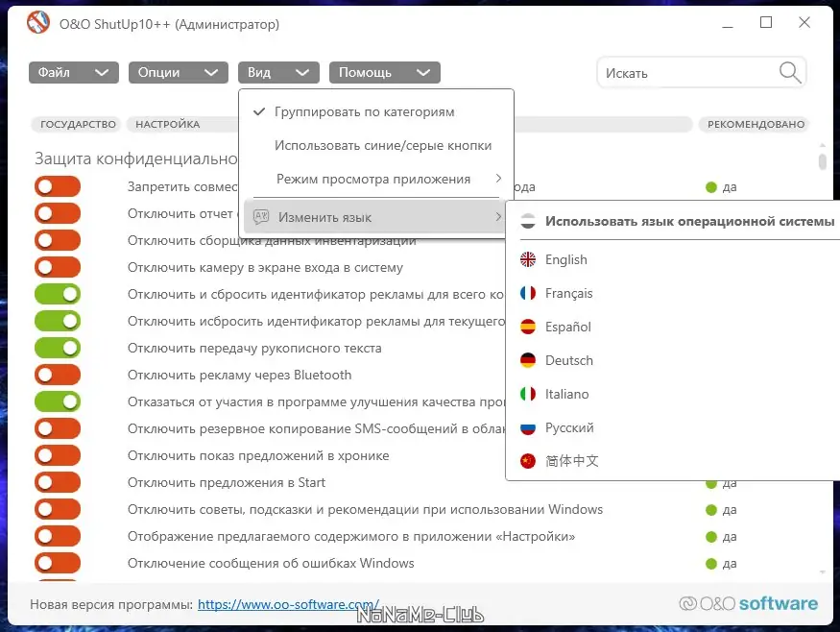Expand the Изменить язык submenu arrow

(x=498, y=216)
